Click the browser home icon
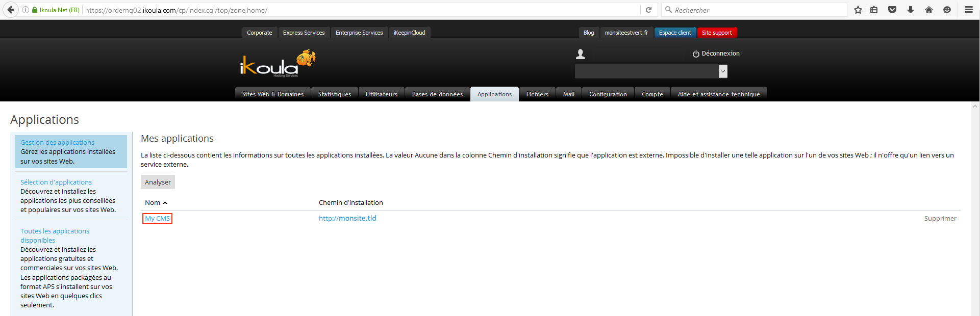 tap(929, 10)
